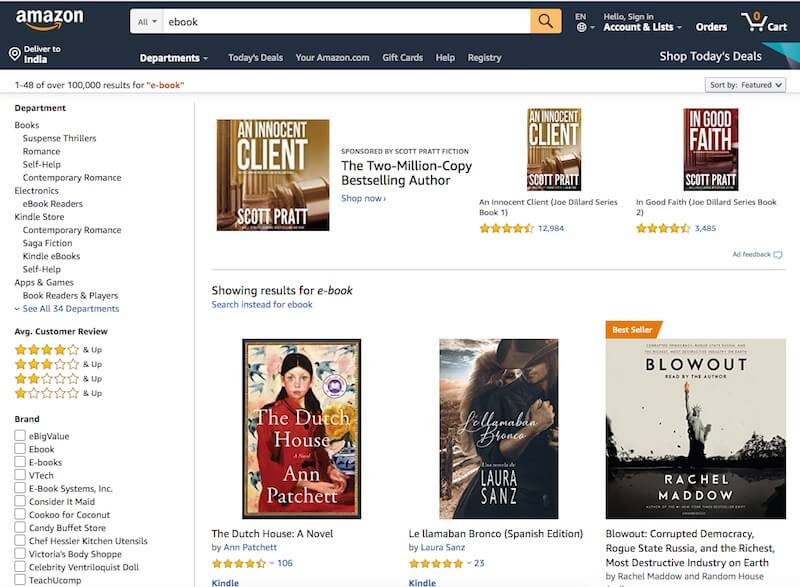The width and height of the screenshot is (800, 587).
Task: Open Help nav item
Action: [x=445, y=58]
